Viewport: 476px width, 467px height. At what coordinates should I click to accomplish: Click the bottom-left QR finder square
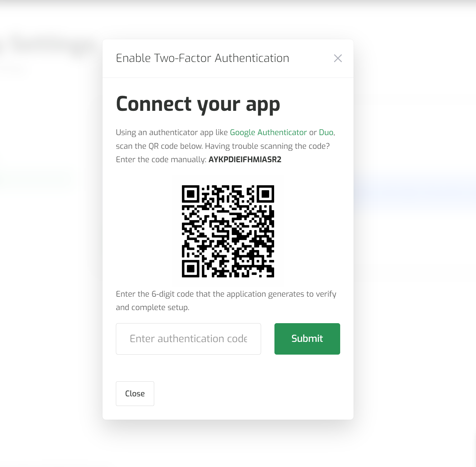pos(191,269)
